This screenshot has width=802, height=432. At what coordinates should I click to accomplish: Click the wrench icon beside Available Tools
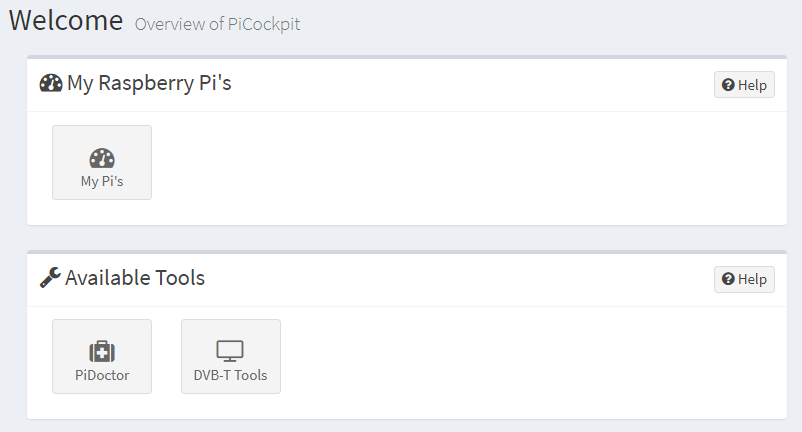point(50,278)
